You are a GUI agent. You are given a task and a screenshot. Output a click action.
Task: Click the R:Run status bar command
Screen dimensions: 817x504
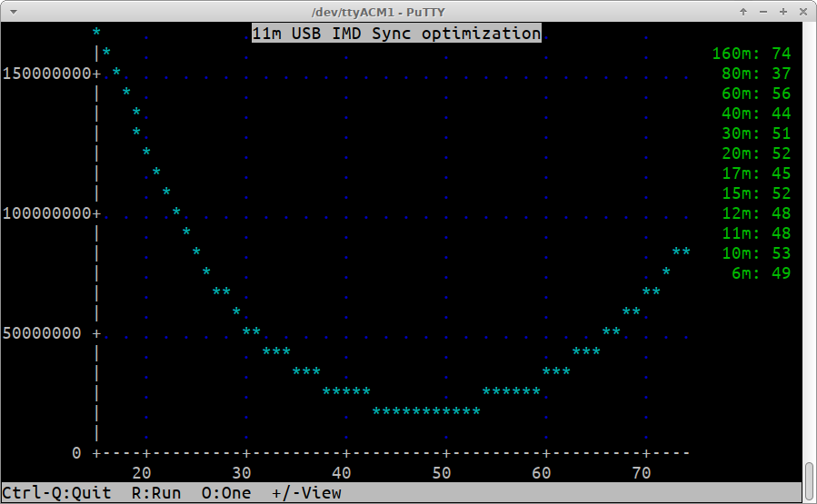tap(156, 493)
